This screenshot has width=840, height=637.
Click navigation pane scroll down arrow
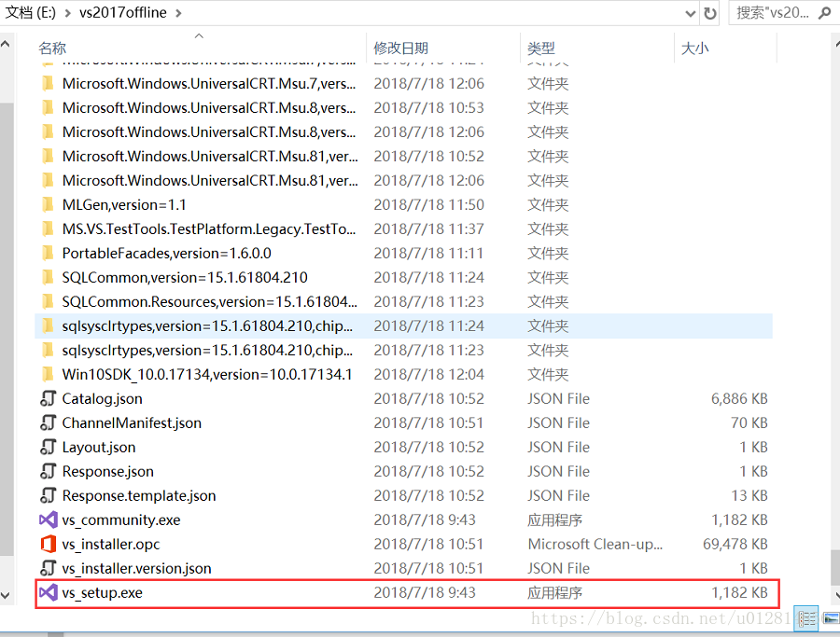click(x=6, y=595)
